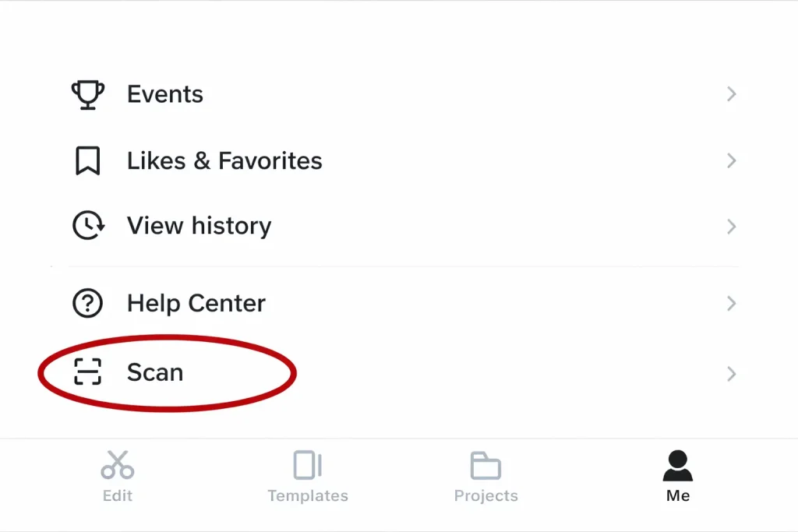This screenshot has height=532, width=798.
Task: Expand the Scan row arrow
Action: (x=731, y=374)
